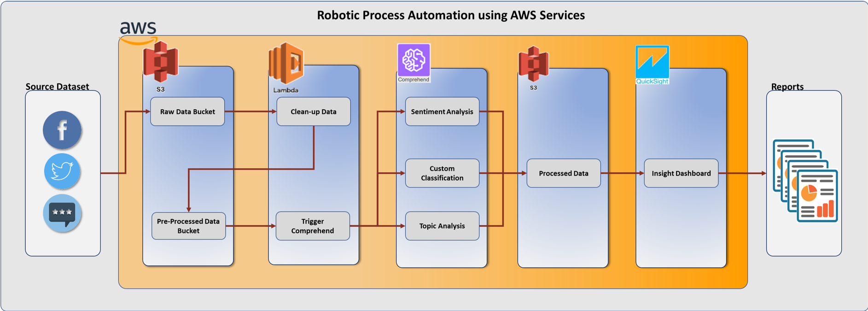Click the Topic Analysis box
This screenshot has height=311, width=868.
pyautogui.click(x=442, y=226)
